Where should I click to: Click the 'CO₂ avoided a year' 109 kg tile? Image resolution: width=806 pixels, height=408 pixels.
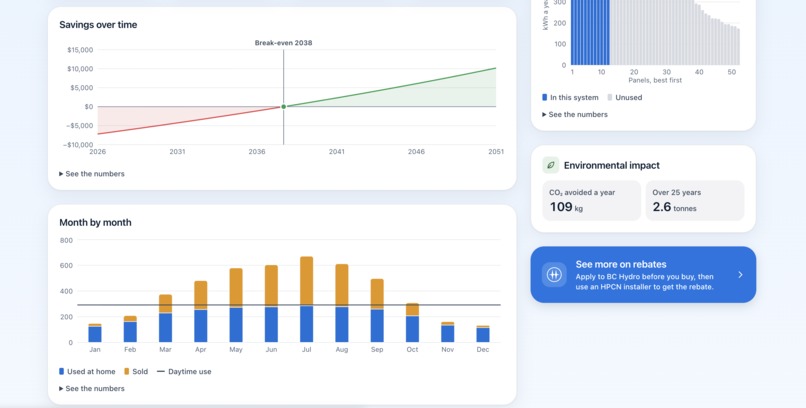point(592,200)
